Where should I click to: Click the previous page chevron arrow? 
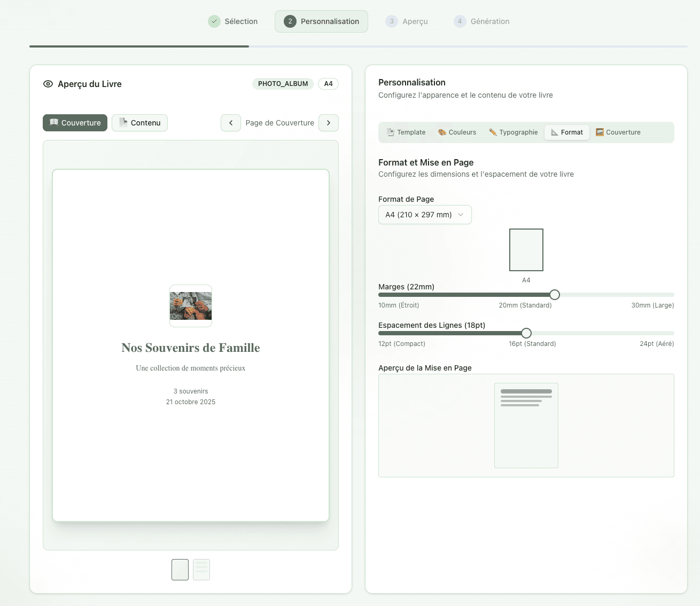coord(231,123)
